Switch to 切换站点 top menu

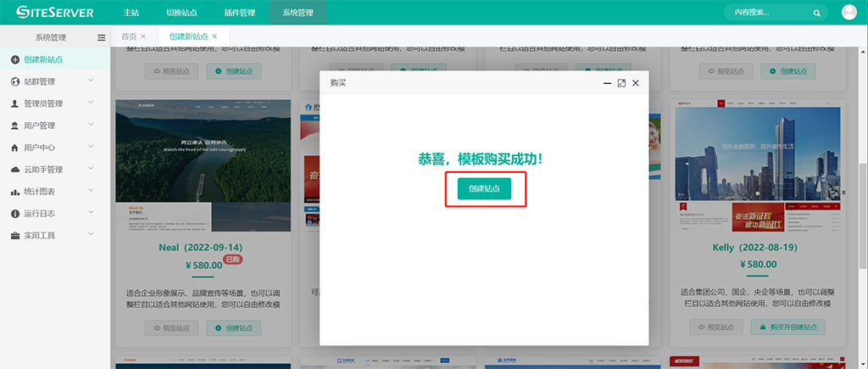(183, 13)
